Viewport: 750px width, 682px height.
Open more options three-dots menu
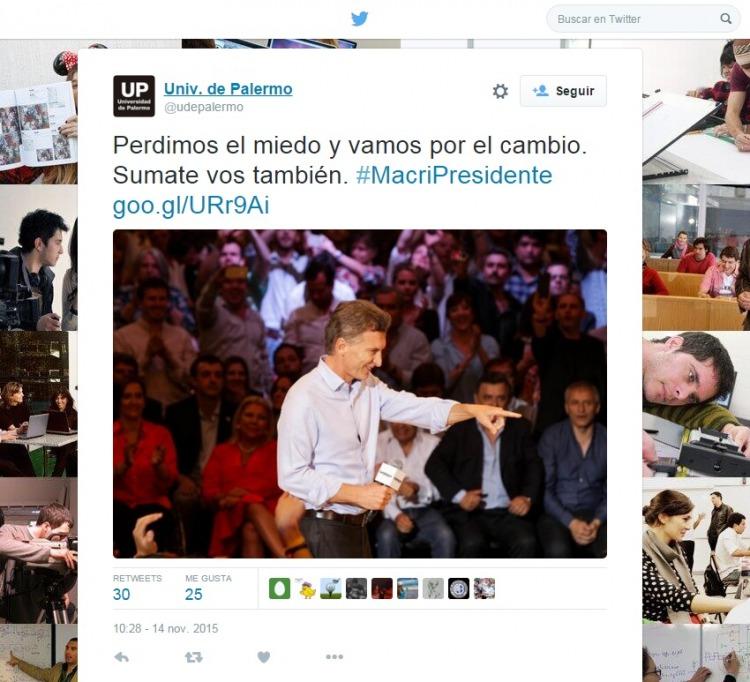tap(334, 657)
